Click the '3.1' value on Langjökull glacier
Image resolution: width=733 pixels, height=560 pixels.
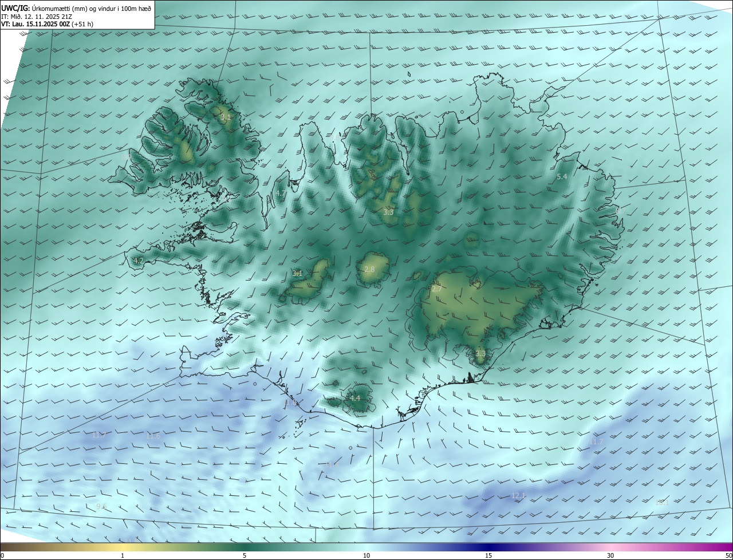pyautogui.click(x=297, y=274)
